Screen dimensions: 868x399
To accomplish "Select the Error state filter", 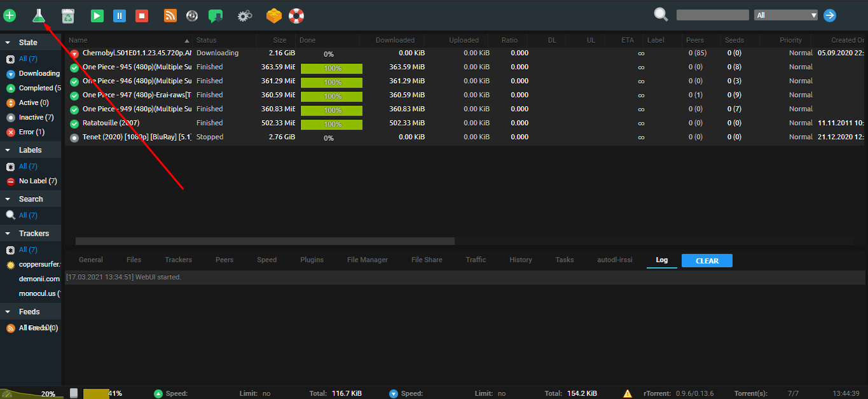I will (x=28, y=132).
